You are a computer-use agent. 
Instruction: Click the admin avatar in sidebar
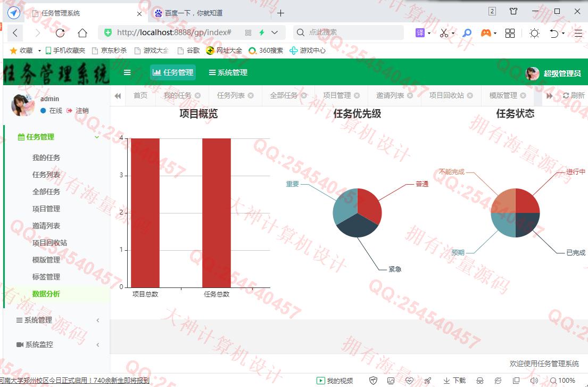click(23, 105)
